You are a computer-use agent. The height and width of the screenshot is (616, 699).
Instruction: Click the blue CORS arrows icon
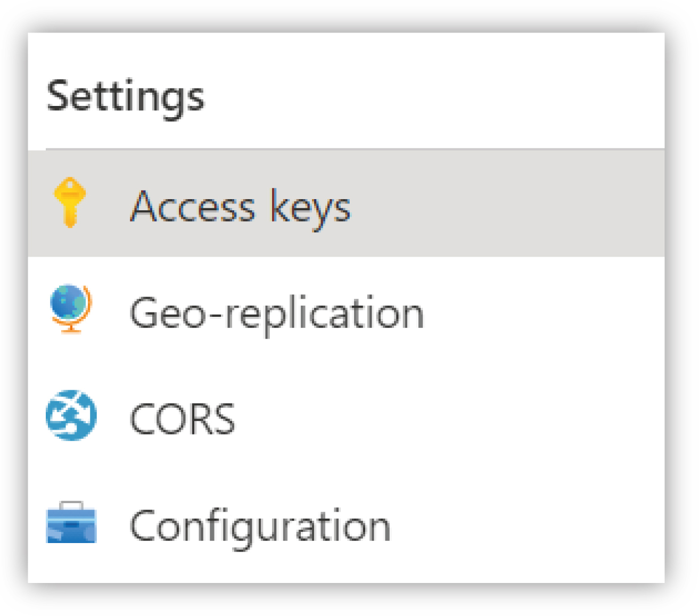coord(71,415)
